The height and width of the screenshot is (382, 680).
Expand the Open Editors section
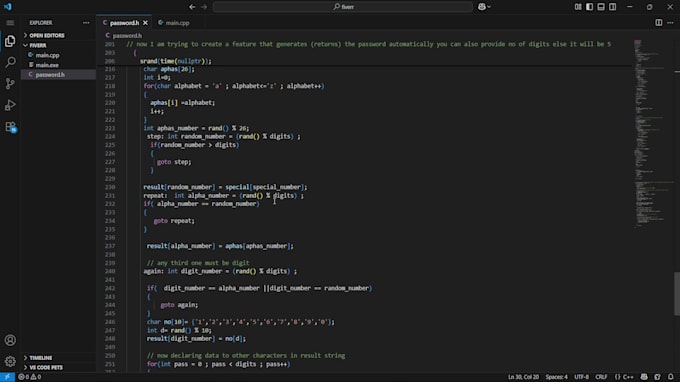[47, 36]
